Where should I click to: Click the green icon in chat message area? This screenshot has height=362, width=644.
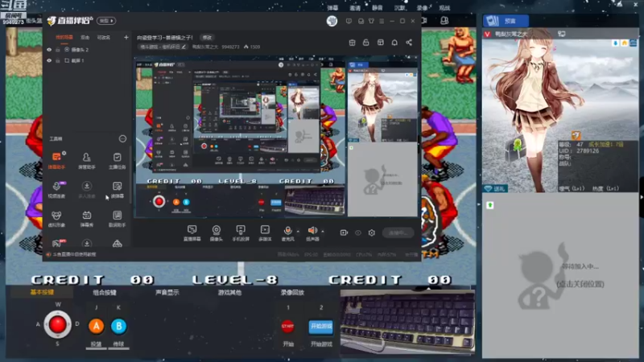coord(490,205)
